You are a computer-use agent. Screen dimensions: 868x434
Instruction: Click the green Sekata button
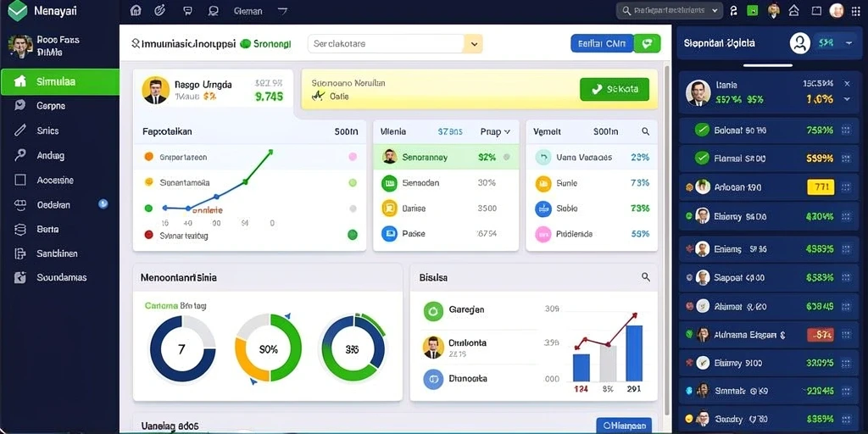pyautogui.click(x=615, y=89)
